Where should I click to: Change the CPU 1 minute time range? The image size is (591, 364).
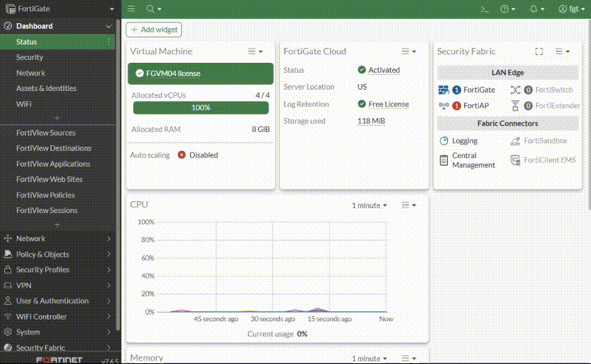pyautogui.click(x=370, y=205)
